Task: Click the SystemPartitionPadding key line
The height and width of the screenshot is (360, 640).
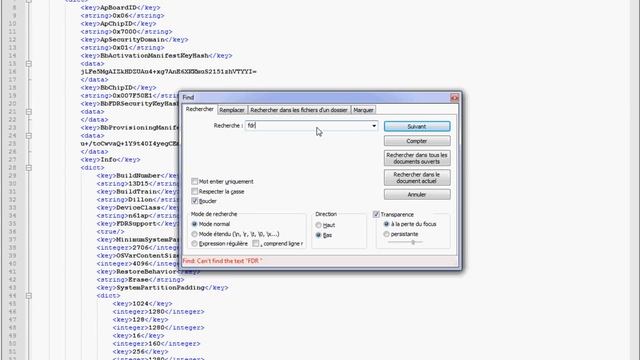Action: pos(162,288)
